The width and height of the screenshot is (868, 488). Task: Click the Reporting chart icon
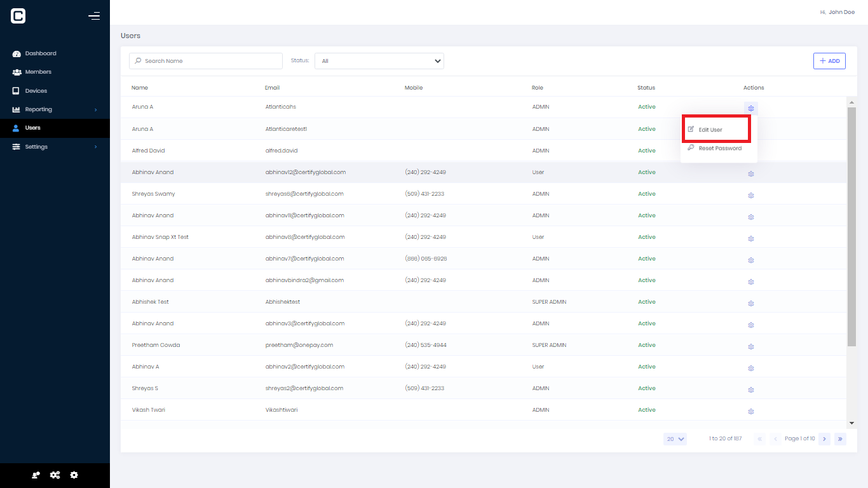(x=16, y=109)
